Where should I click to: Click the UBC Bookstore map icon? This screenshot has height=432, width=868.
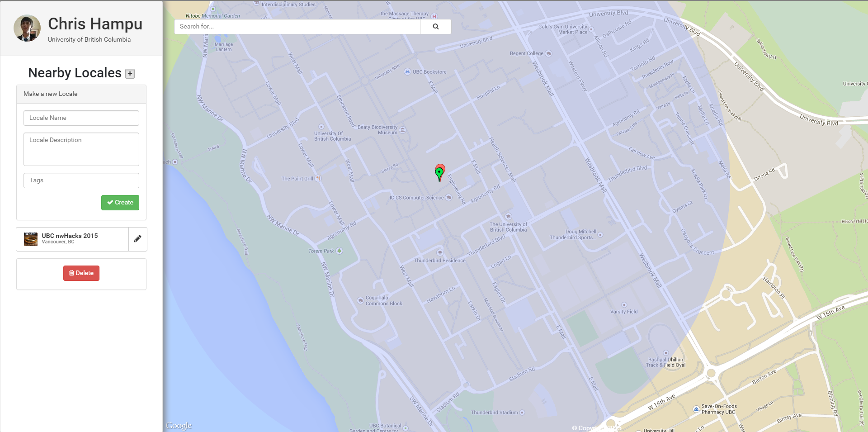point(407,72)
